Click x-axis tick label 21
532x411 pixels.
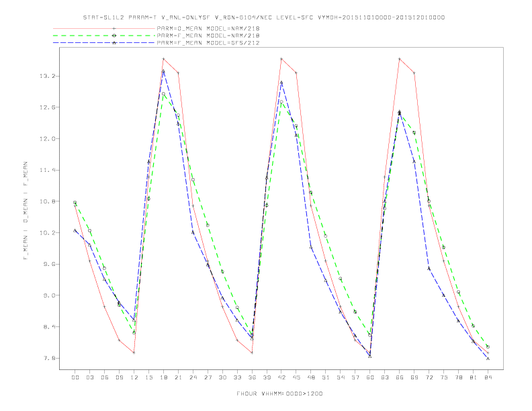coord(178,377)
